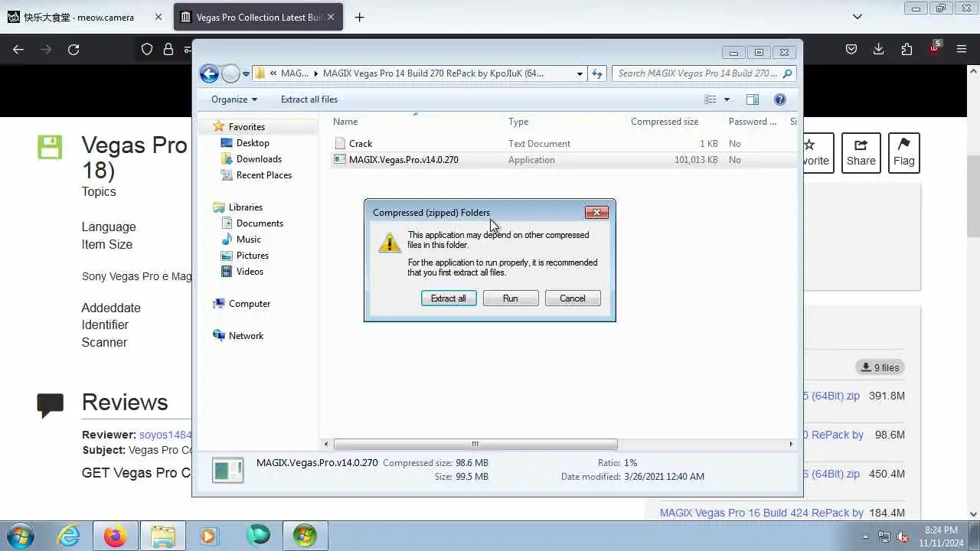Select Network in the navigation pane

point(246,336)
